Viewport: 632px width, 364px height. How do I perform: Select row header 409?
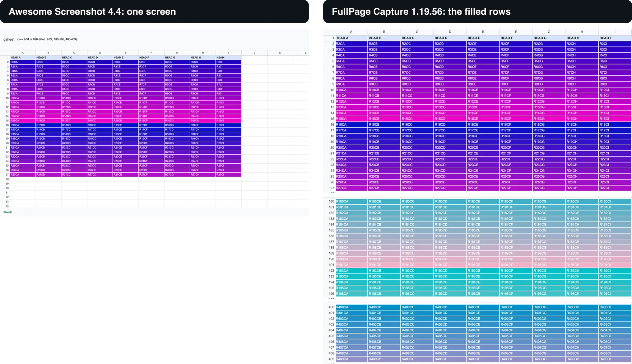click(329, 359)
